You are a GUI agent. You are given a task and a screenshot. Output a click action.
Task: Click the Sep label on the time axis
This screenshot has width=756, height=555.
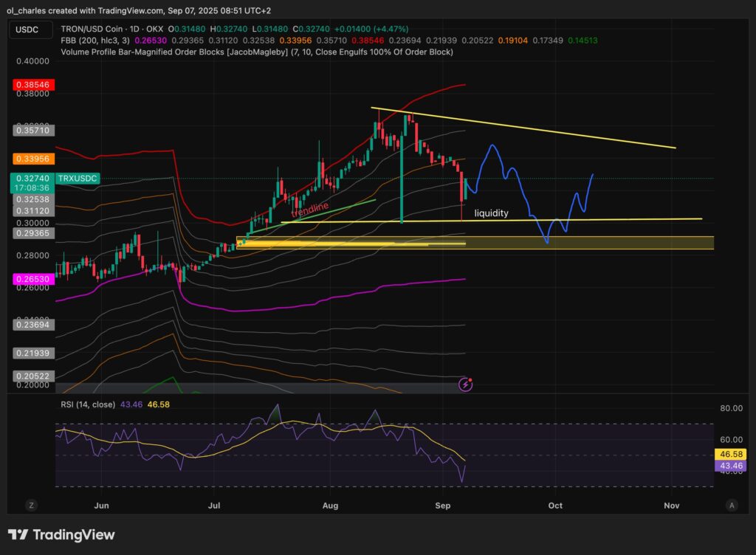442,506
